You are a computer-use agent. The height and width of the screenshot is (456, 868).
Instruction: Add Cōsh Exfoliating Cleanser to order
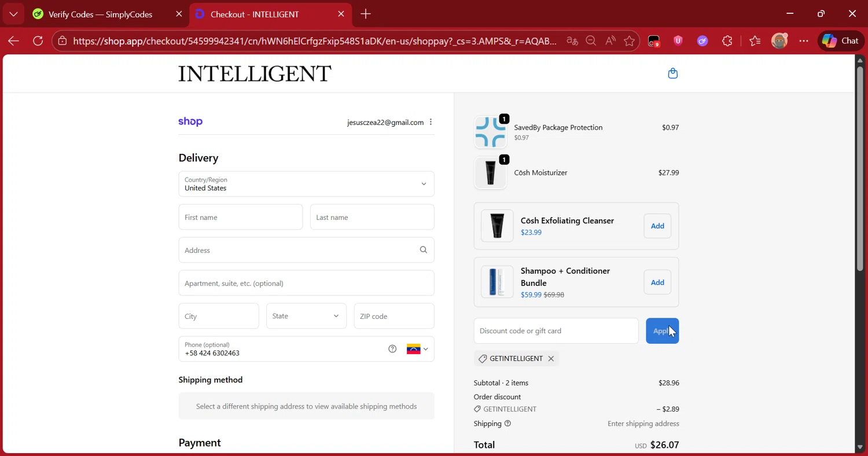coord(657,226)
